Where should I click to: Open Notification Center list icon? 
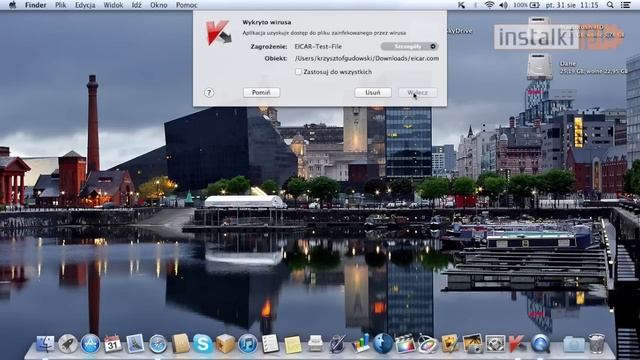coord(625,5)
